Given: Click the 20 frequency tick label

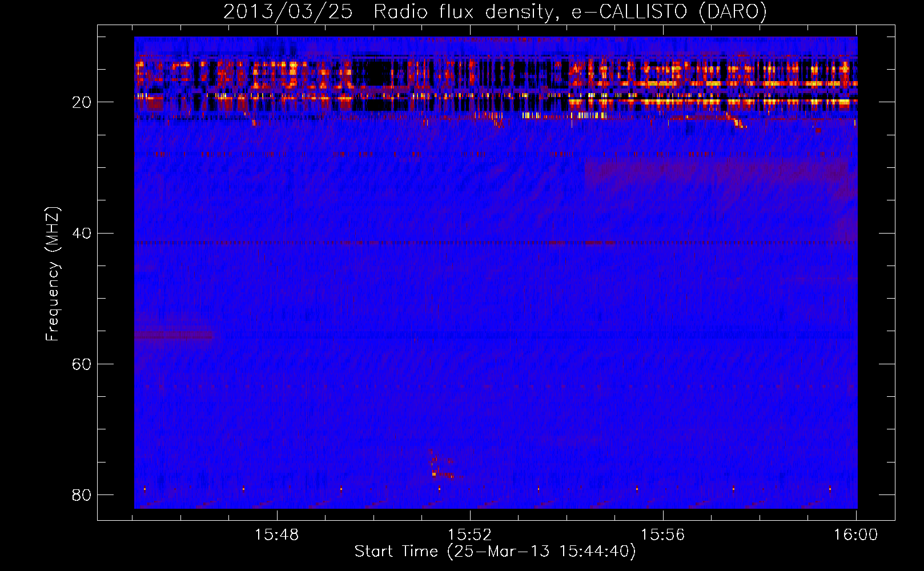Looking at the screenshot, I should (x=82, y=103).
